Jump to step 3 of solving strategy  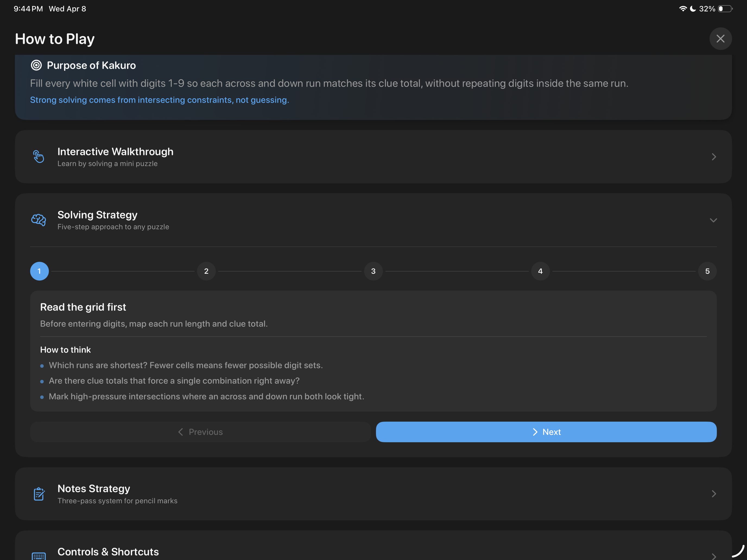(x=373, y=271)
